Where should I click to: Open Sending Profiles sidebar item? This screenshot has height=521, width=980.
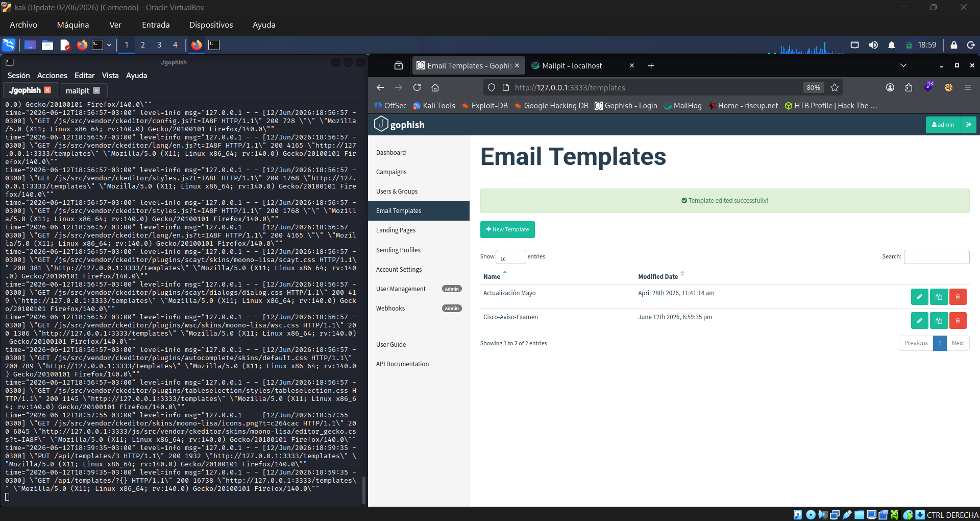398,250
